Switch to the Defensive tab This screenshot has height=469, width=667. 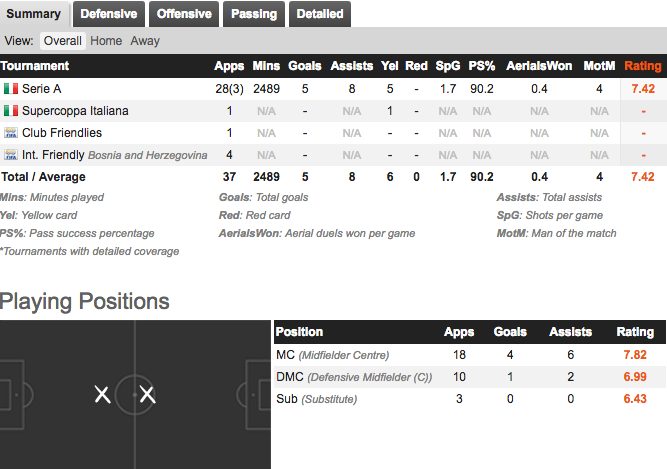pos(109,14)
